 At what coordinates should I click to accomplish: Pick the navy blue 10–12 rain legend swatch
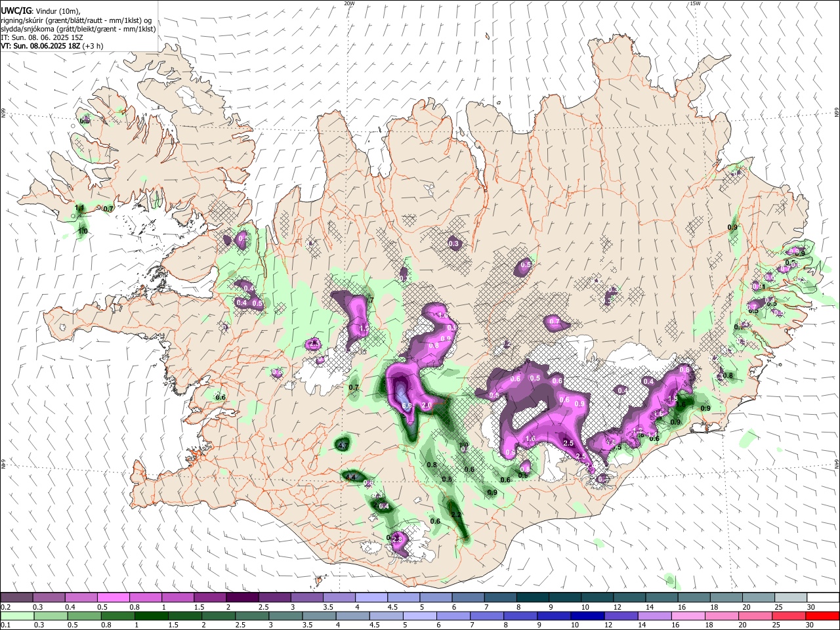pyautogui.click(x=587, y=616)
